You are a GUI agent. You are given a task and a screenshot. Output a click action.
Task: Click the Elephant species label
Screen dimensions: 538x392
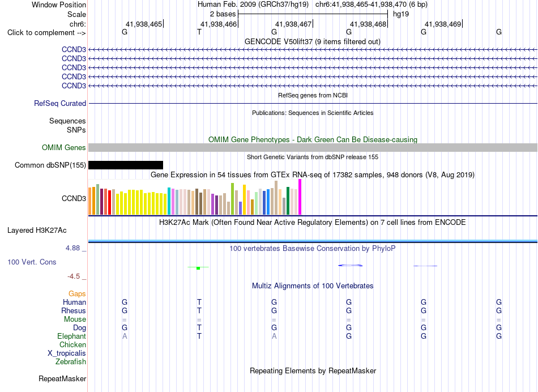71,336
